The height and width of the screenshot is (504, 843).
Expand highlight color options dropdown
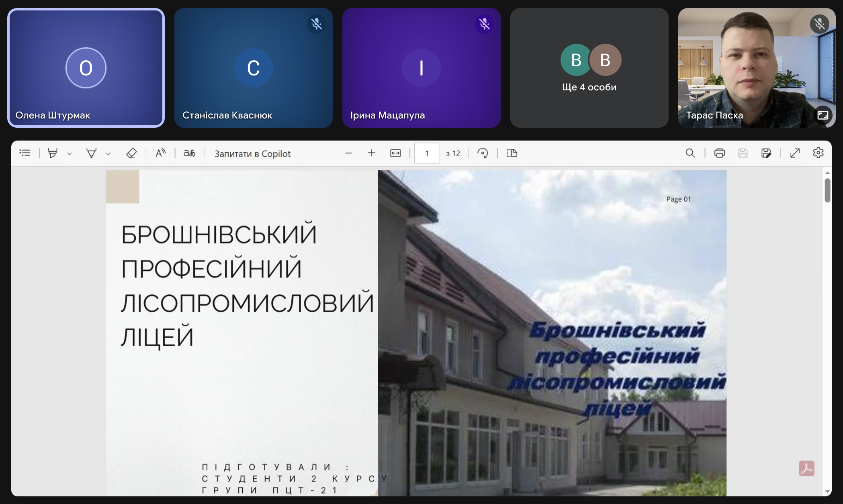coord(70,154)
